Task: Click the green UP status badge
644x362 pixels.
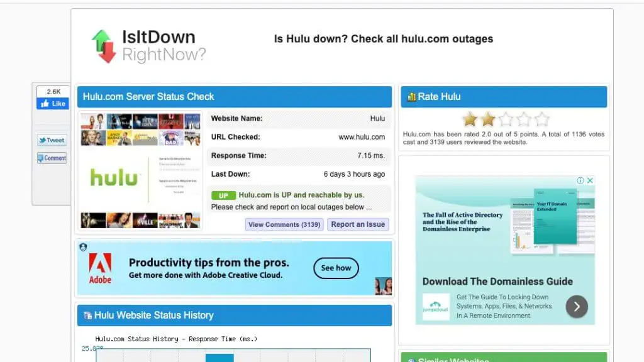Action: (223, 195)
